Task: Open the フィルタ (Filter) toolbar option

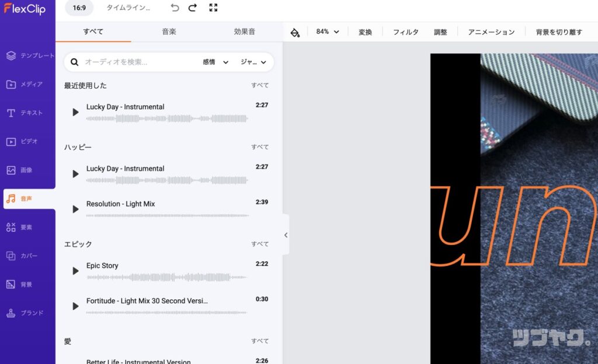Action: [x=406, y=32]
